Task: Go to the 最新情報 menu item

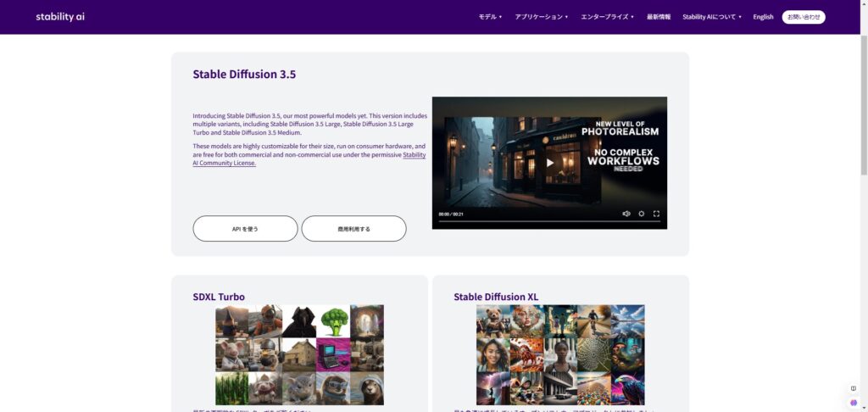Action: [659, 17]
